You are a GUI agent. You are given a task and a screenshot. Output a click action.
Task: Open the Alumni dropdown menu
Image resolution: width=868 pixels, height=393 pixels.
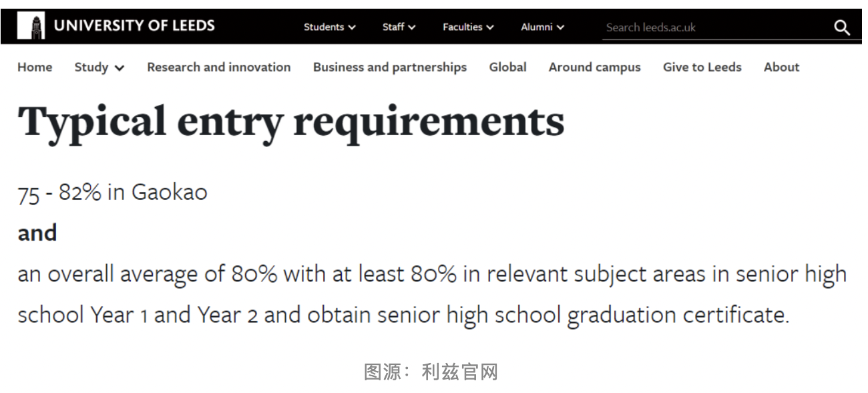click(542, 27)
